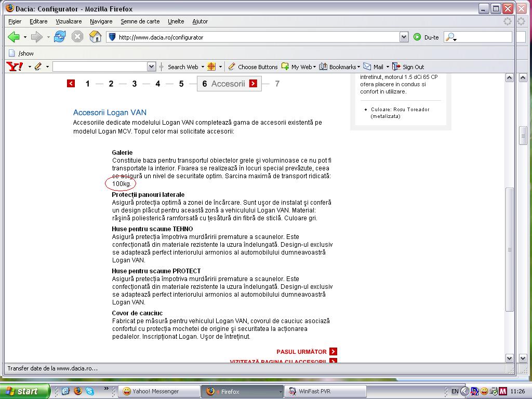The height and width of the screenshot is (399, 532).
Task: Click the red previous-step arrow before step 1
Action: pos(71,84)
